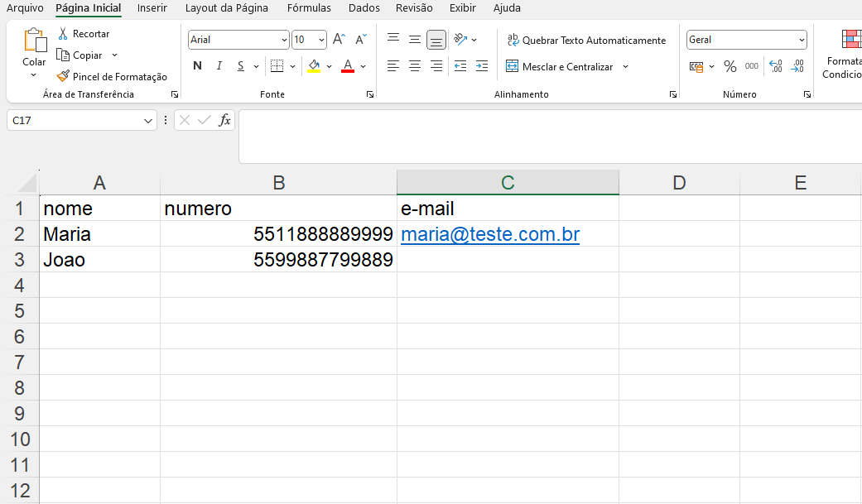The height and width of the screenshot is (504, 862).
Task: Decrease indent
Action: 460,66
